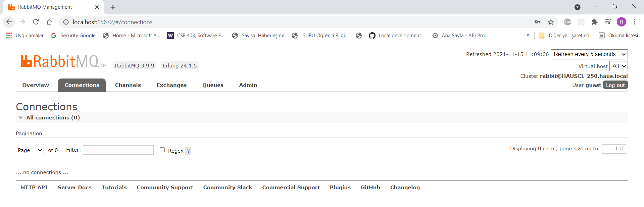Collapse the All connections section
Screen dimensions: 644x207
21,118
